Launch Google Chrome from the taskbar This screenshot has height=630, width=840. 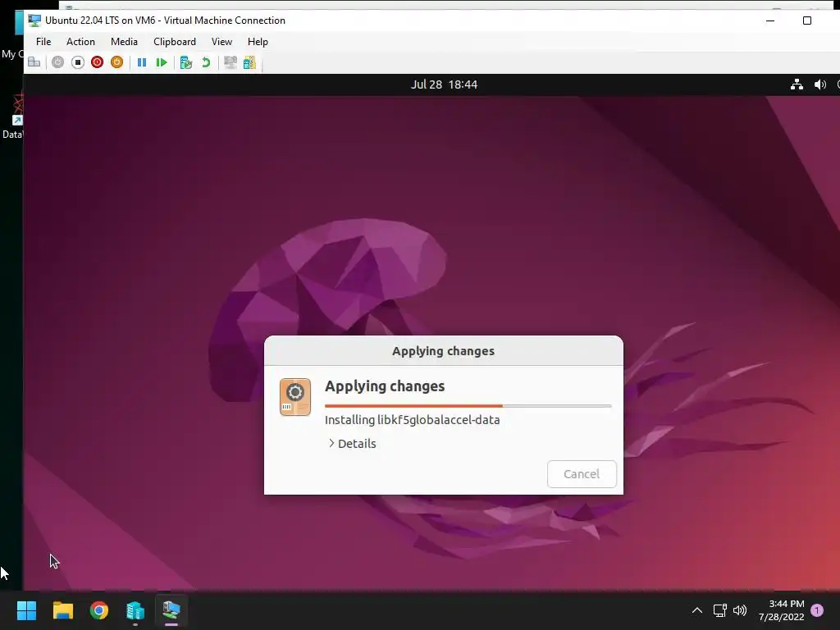[99, 610]
